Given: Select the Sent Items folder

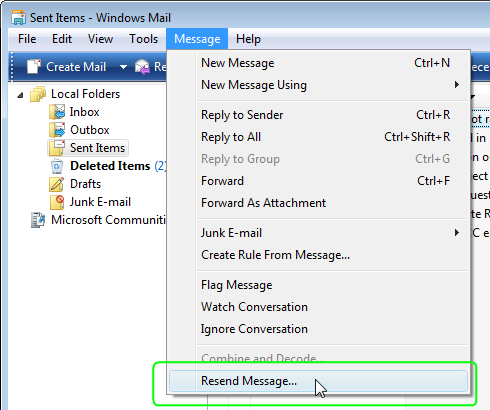Looking at the screenshot, I should [97, 148].
